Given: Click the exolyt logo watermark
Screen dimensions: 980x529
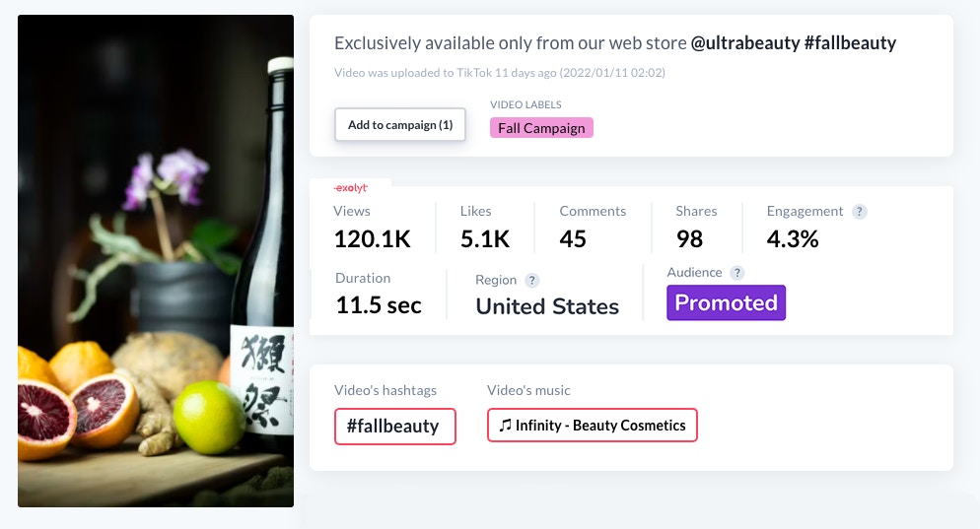Looking at the screenshot, I should coord(351,187).
